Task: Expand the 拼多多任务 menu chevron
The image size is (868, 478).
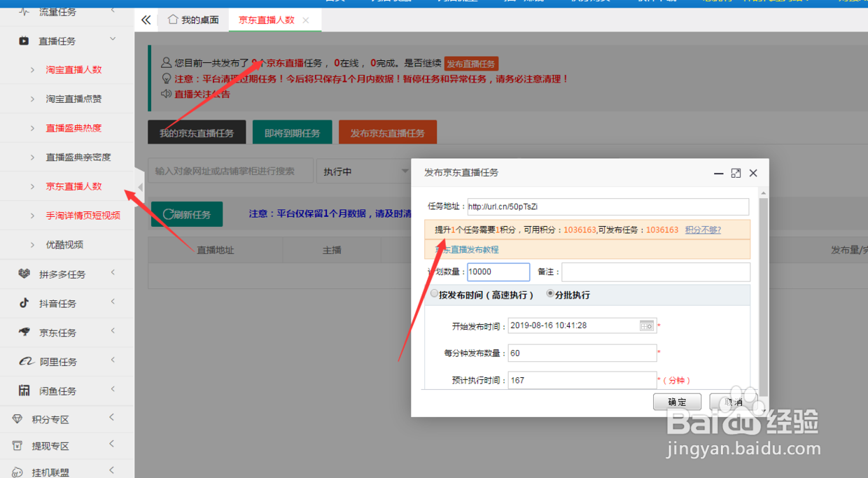Action: point(113,273)
